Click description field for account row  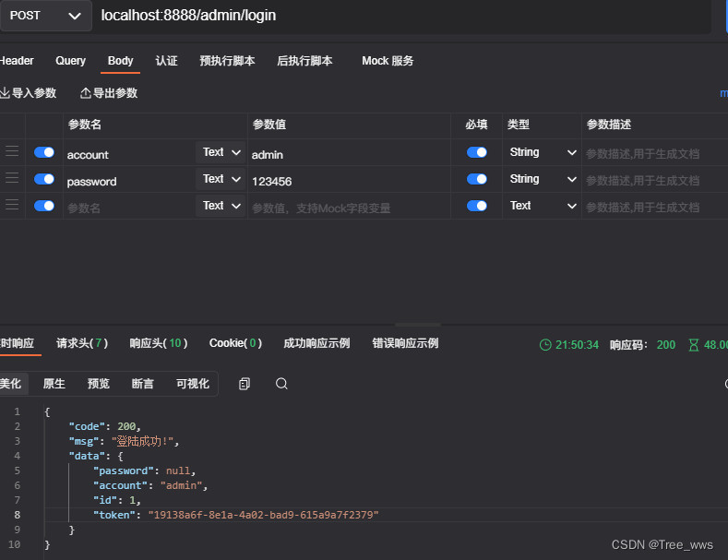click(x=654, y=154)
